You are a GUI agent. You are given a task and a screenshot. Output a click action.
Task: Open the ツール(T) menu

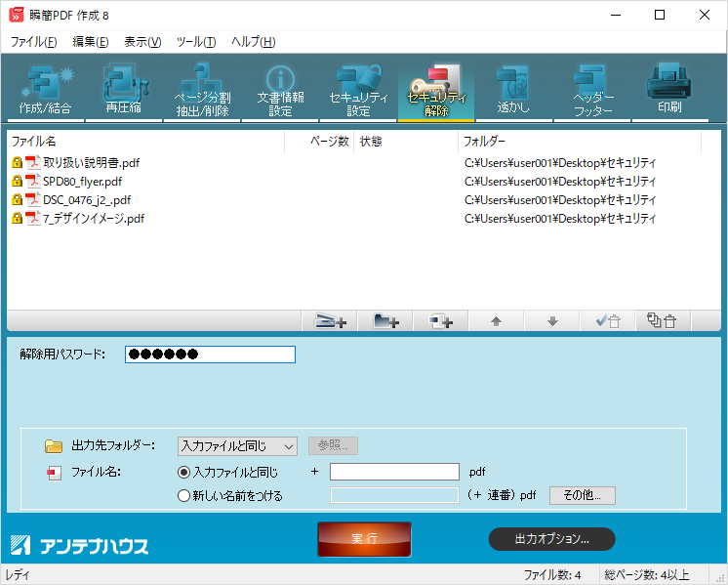[196, 42]
